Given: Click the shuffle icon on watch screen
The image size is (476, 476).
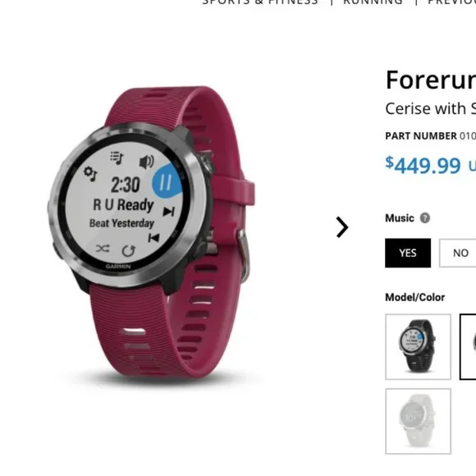Looking at the screenshot, I should point(103,249).
